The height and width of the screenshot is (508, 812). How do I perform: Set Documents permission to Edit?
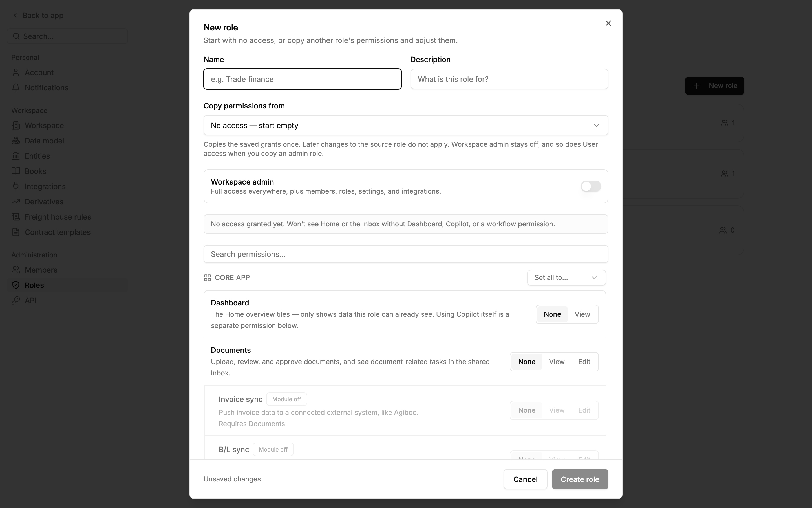[584, 362]
